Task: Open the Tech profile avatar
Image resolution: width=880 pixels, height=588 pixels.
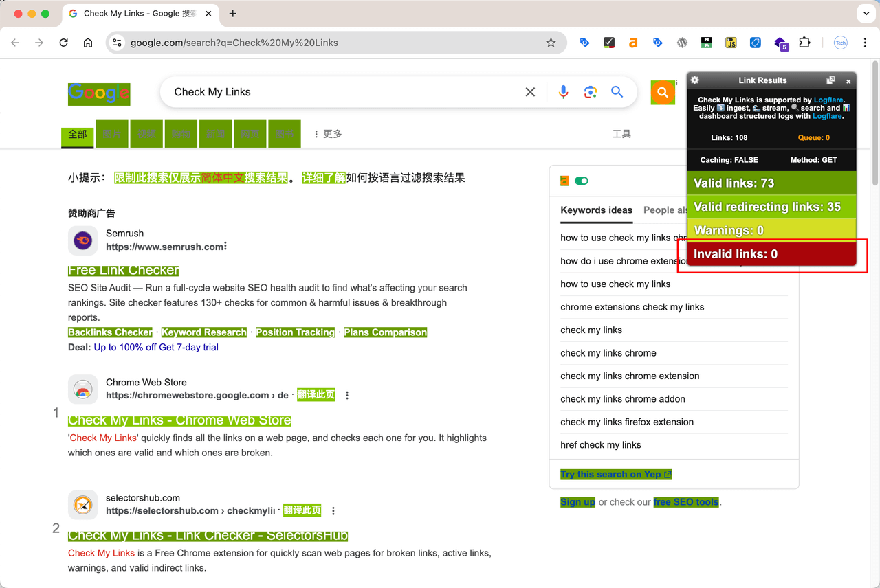Action: (x=840, y=43)
